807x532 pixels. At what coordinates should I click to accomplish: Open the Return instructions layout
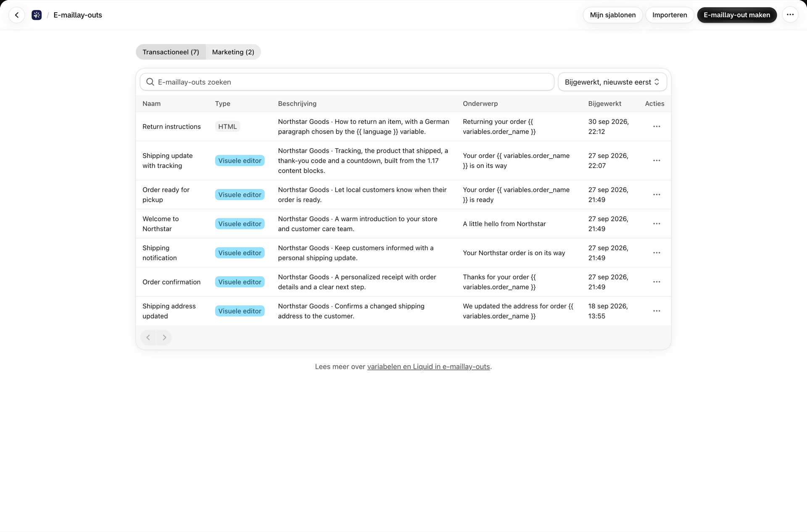click(x=171, y=126)
